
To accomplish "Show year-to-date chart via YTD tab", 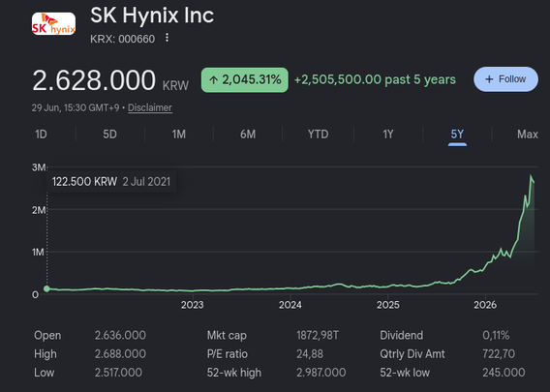I will (x=319, y=135).
